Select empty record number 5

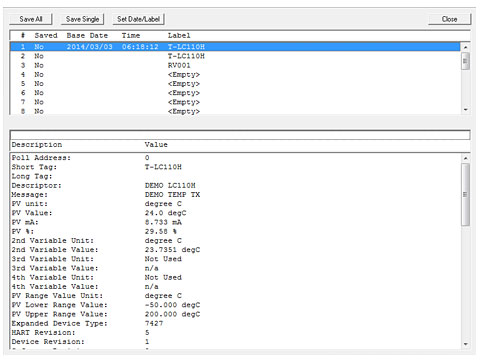(235, 84)
